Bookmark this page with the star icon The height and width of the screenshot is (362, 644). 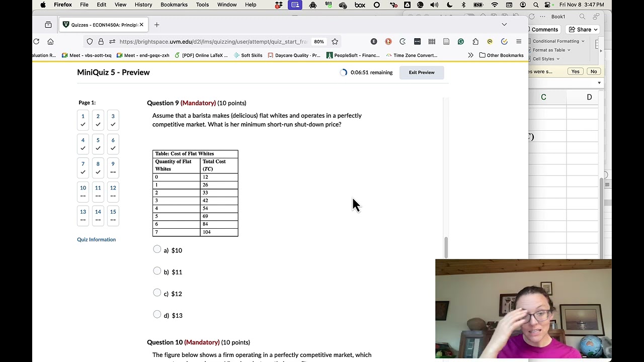[x=335, y=42]
